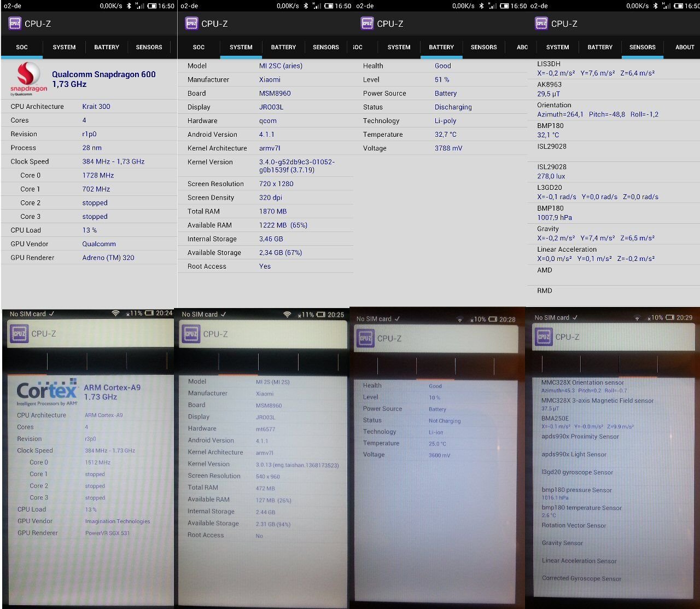This screenshot has height=609, width=700.
Task: Tap the CPU-Z icon on the 20:29 photo screen
Action: [x=544, y=337]
